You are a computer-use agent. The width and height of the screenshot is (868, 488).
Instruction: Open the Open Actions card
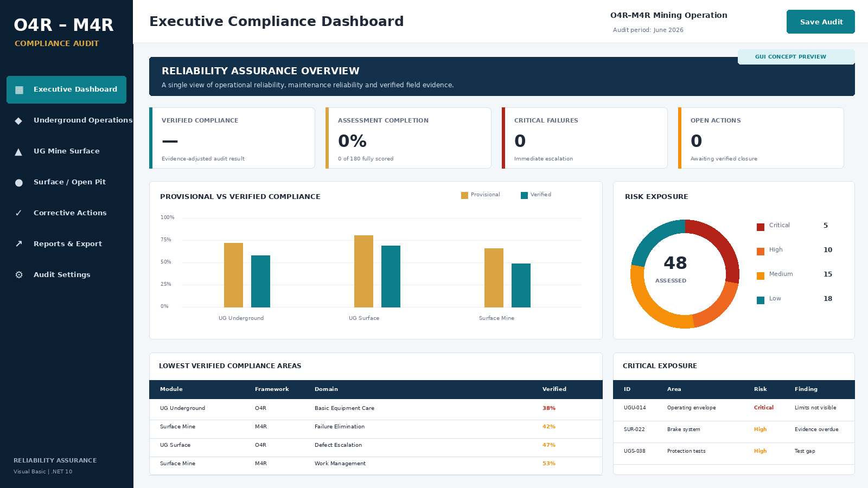pos(761,138)
